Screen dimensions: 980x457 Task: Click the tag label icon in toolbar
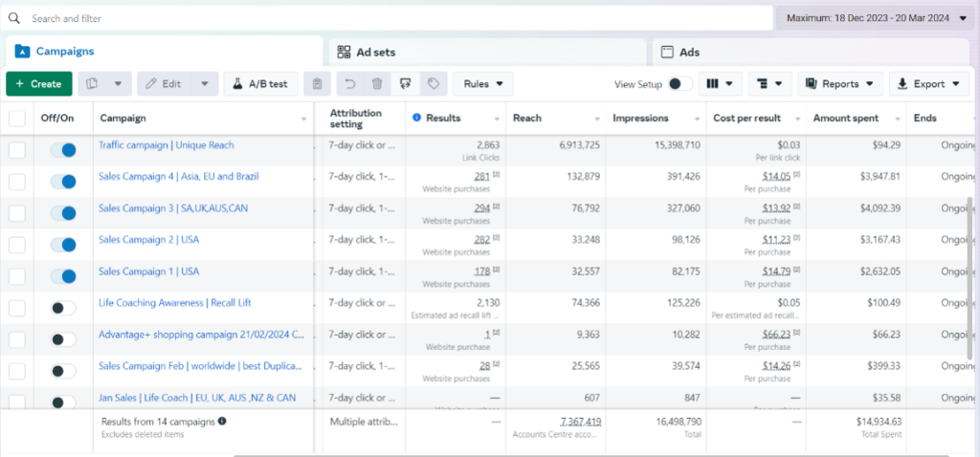[x=433, y=84]
